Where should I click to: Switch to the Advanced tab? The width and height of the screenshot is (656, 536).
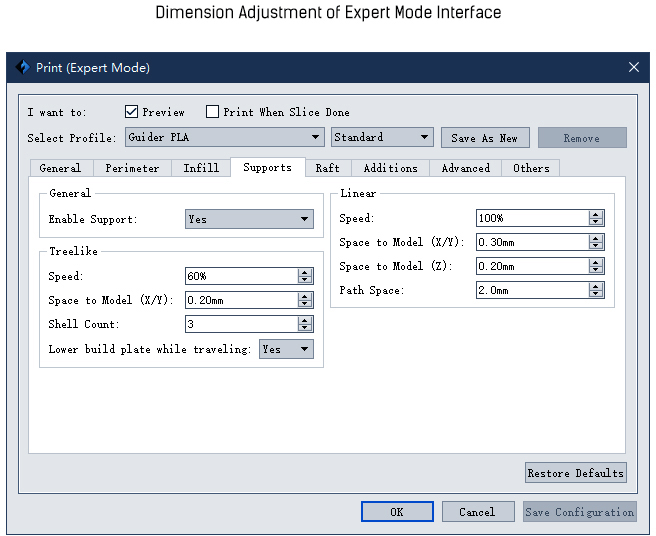click(x=466, y=168)
